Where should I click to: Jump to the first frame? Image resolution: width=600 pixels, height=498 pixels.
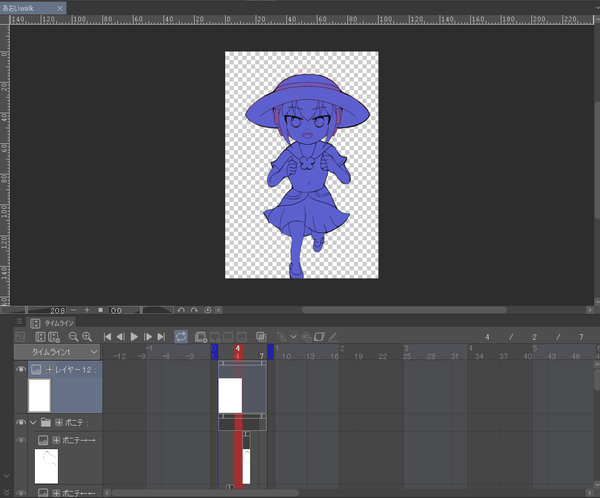click(108, 337)
